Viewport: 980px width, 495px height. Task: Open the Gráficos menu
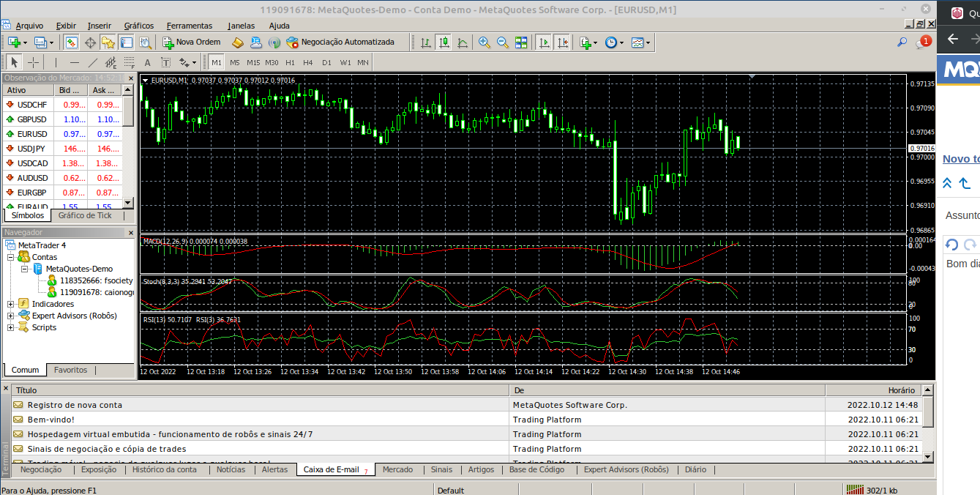tap(139, 26)
